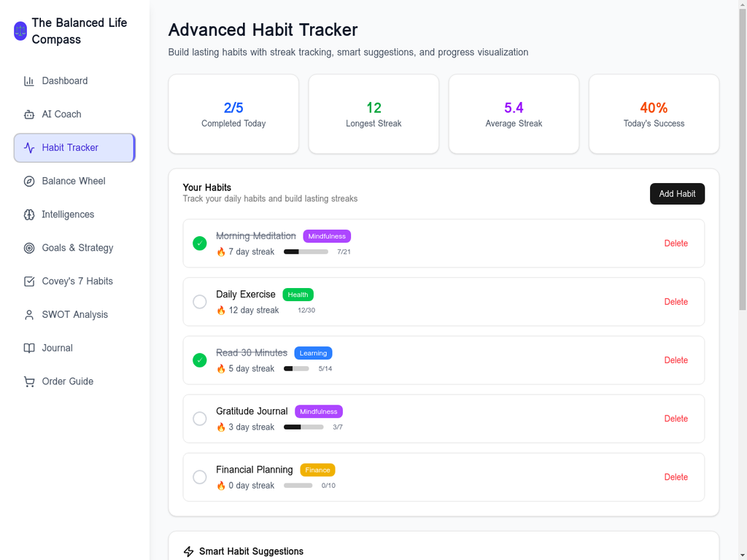
Task: Uncheck the Morning Meditation completed checkbox
Action: pos(200,243)
